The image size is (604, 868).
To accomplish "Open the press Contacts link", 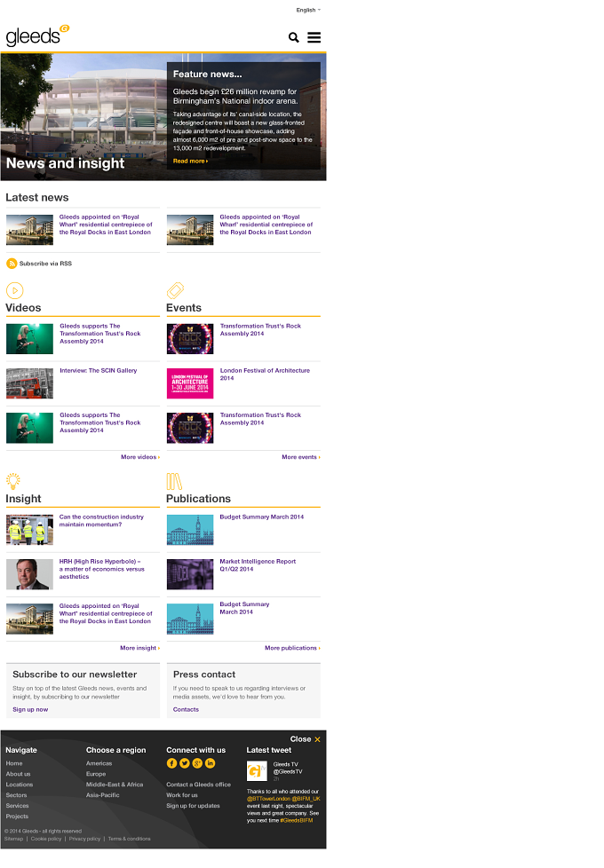I will click(186, 710).
